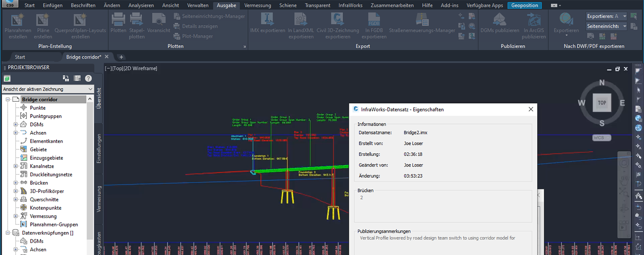644x255 pixels.
Task: Select Planrahmen-Gruppen in the tree
Action: click(54, 224)
